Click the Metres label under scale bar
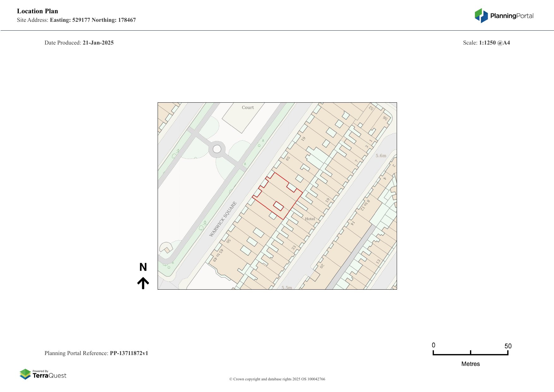This screenshot has height=392, width=554. (470, 364)
